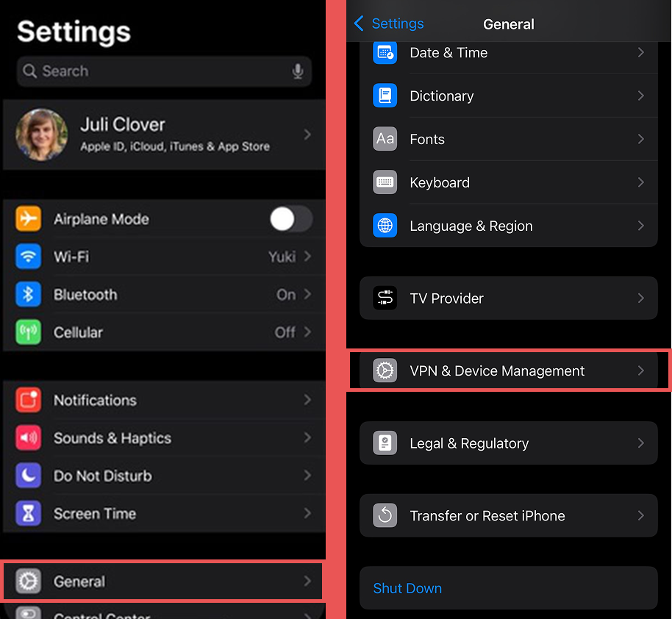Tap the Bluetooth icon
The width and height of the screenshot is (672, 619).
(28, 295)
